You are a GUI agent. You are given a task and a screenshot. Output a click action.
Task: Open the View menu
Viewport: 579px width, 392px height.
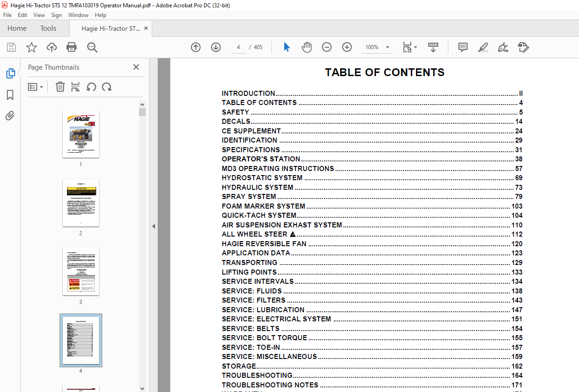coord(39,15)
